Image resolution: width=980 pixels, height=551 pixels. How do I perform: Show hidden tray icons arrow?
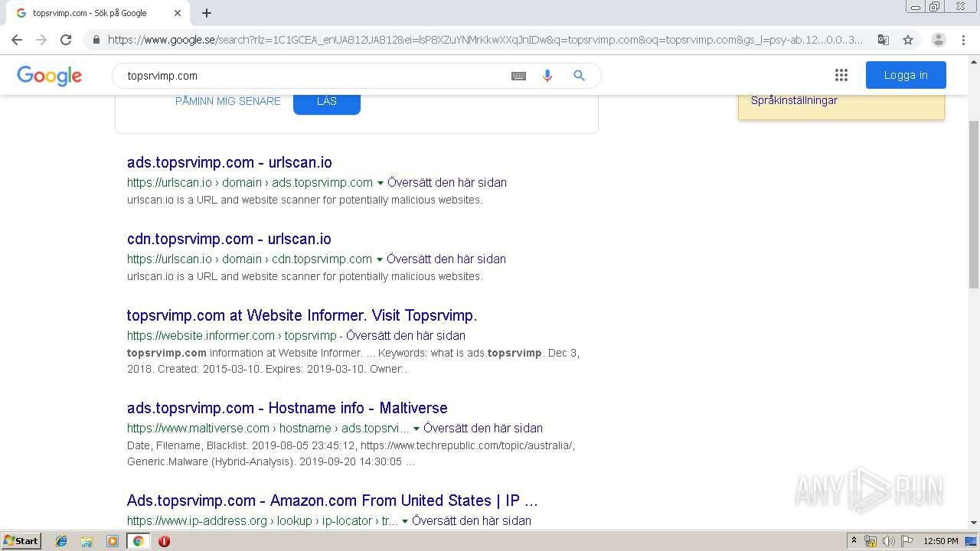tap(854, 541)
